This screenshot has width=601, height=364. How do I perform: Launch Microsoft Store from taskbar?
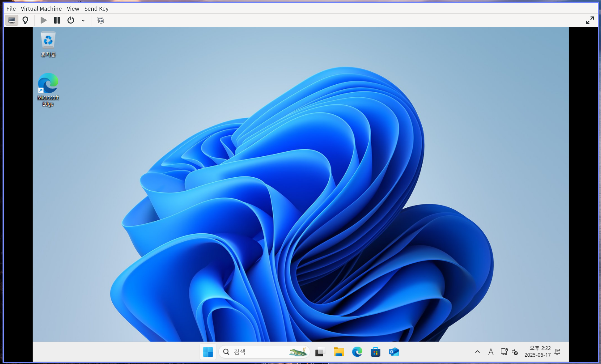click(375, 352)
